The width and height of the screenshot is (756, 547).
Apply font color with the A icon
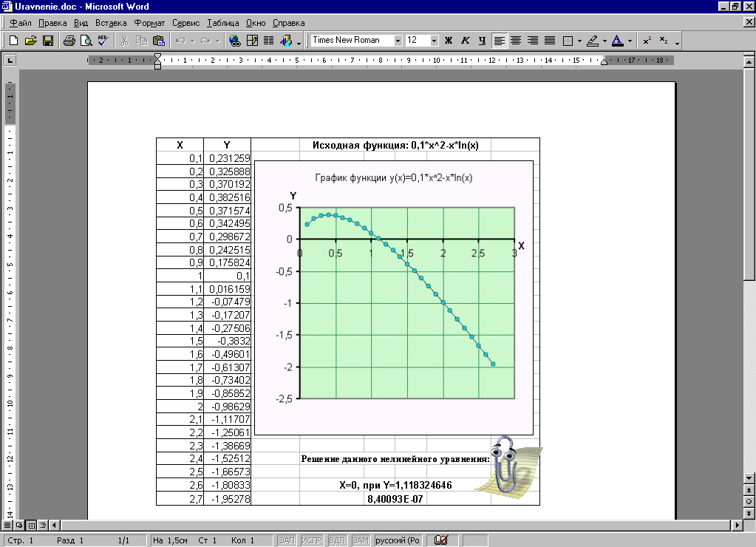pyautogui.click(x=617, y=41)
